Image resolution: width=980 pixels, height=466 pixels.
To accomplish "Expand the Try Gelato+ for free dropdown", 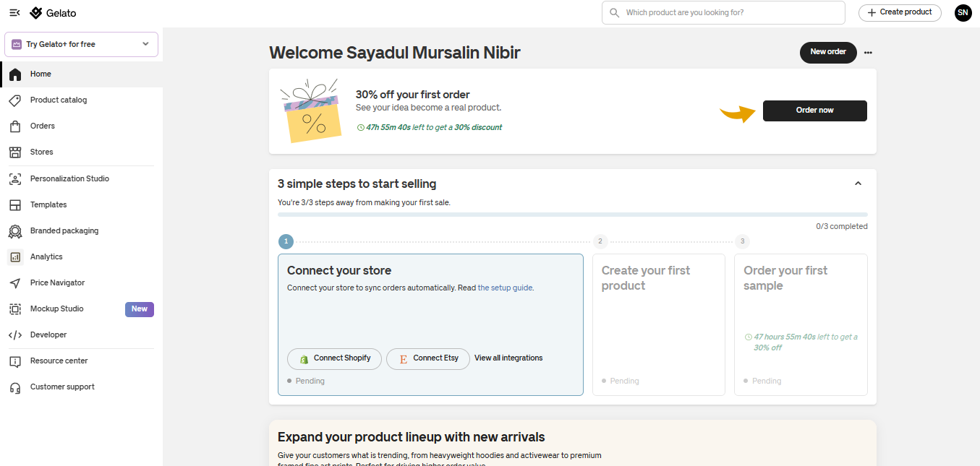I will coord(81,44).
